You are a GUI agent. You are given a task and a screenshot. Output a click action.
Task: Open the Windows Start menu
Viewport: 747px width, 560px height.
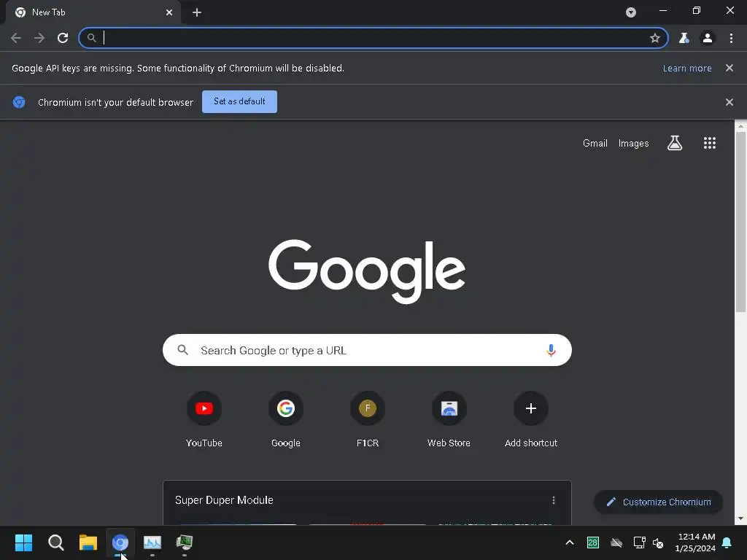23,542
